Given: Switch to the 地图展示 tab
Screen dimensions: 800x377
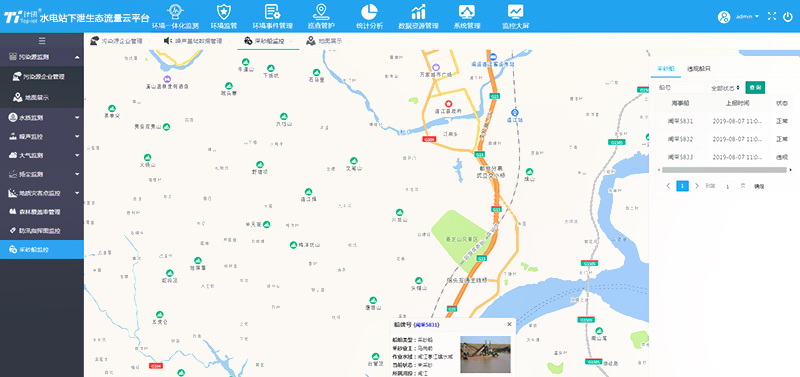Looking at the screenshot, I should pyautogui.click(x=324, y=41).
